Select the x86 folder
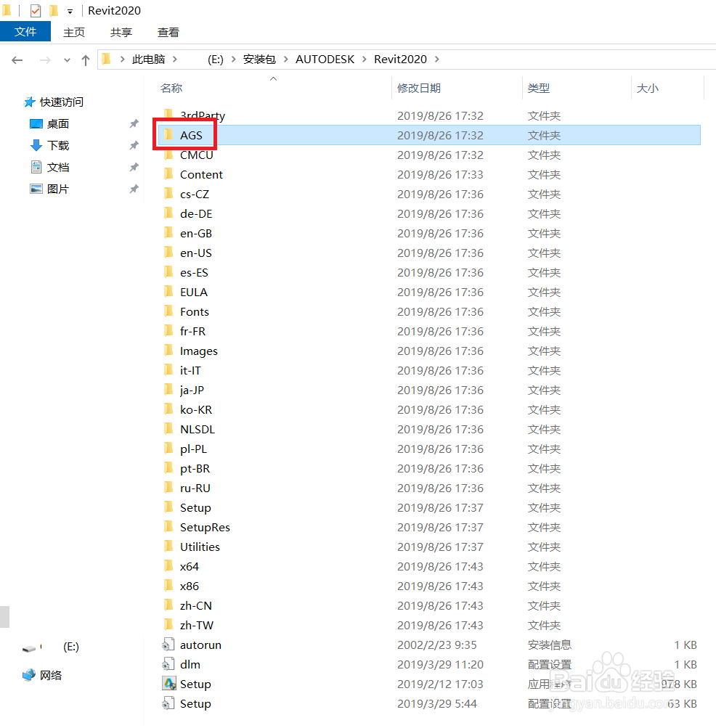 [429, 586]
